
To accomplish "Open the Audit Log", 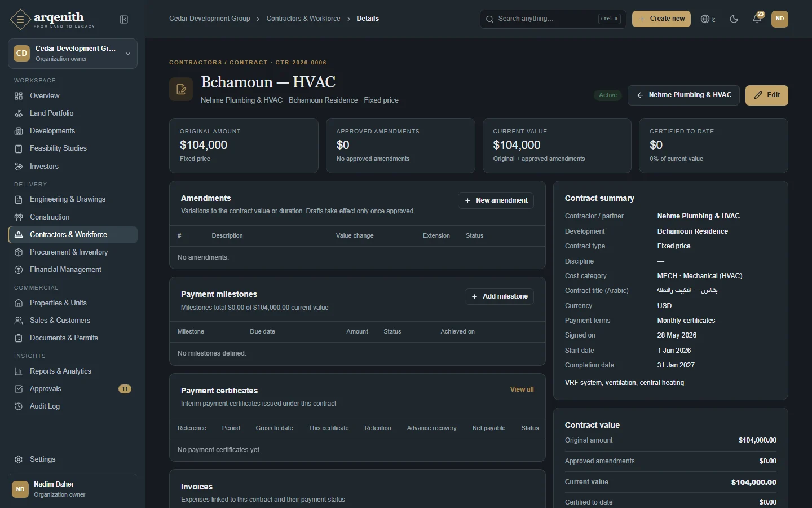I will pos(73,406).
